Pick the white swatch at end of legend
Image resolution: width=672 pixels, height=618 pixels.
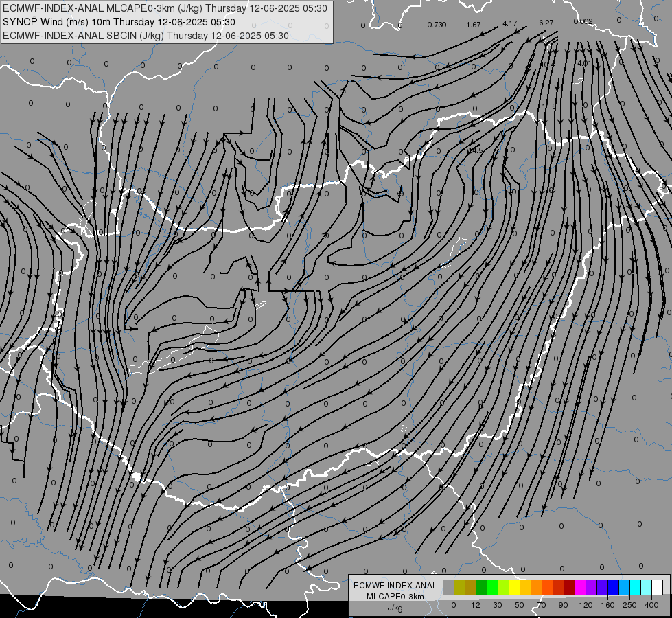658,587
